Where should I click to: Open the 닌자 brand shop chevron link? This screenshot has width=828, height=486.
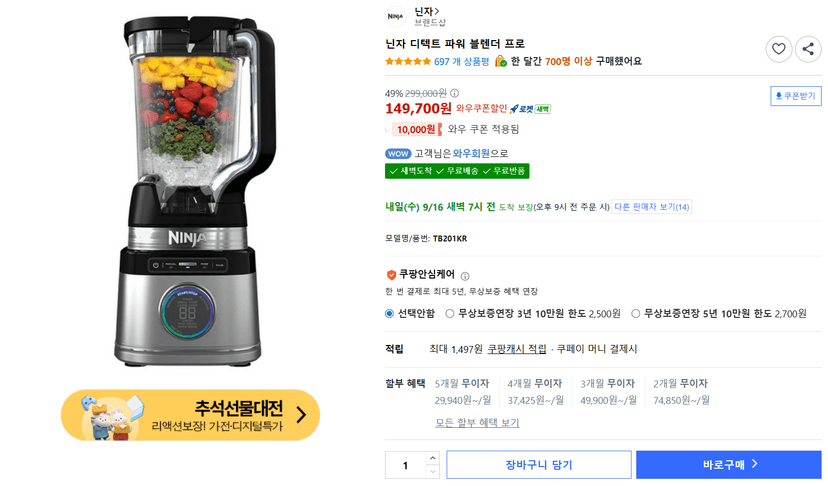[x=427, y=11]
